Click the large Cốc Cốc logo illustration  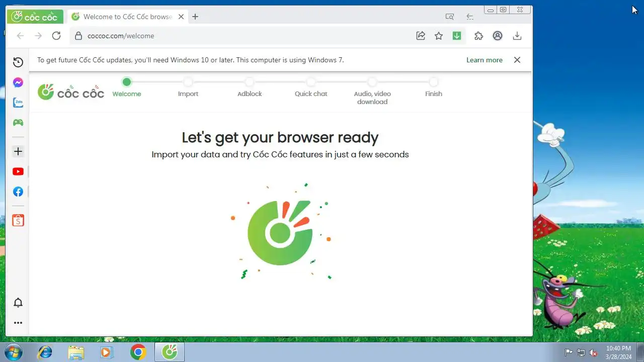[x=281, y=232]
